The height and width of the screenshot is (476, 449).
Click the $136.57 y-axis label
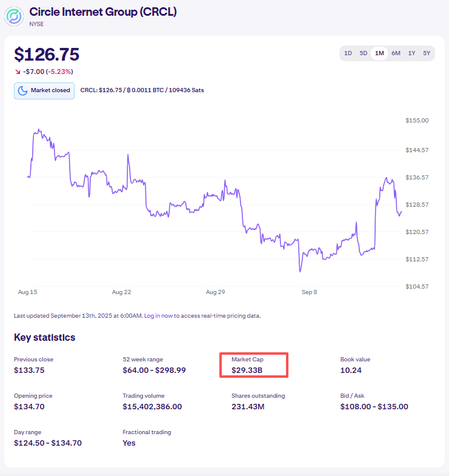pyautogui.click(x=417, y=177)
